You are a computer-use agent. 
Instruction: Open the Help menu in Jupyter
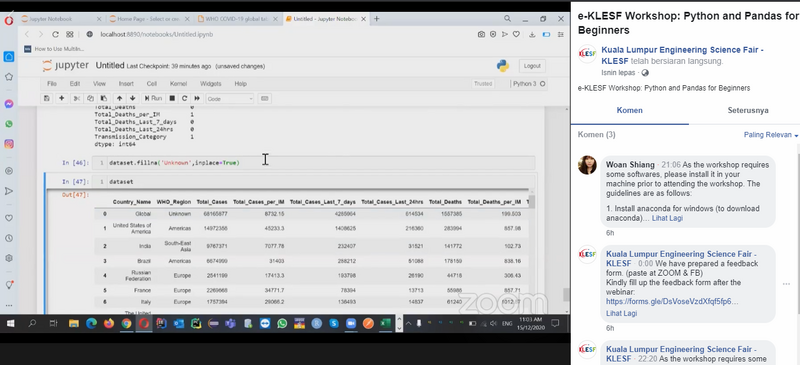tap(240, 84)
